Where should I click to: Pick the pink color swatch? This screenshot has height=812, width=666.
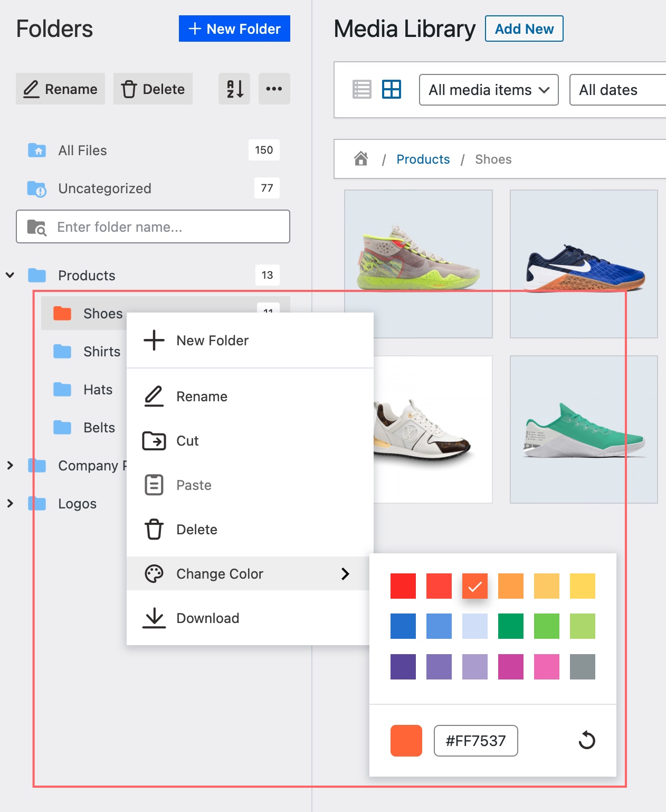coord(547,667)
